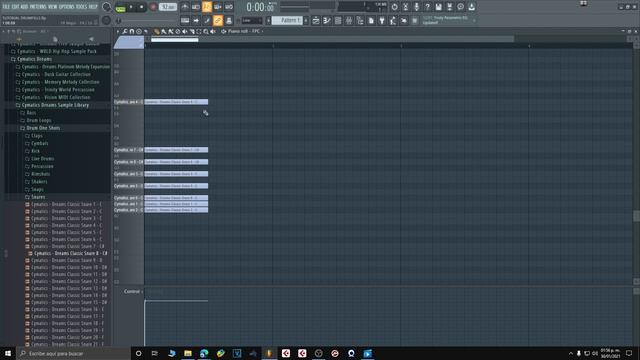Select the piano roll Zoom magnifier tool
The height and width of the screenshot is (360, 640).
206,31
